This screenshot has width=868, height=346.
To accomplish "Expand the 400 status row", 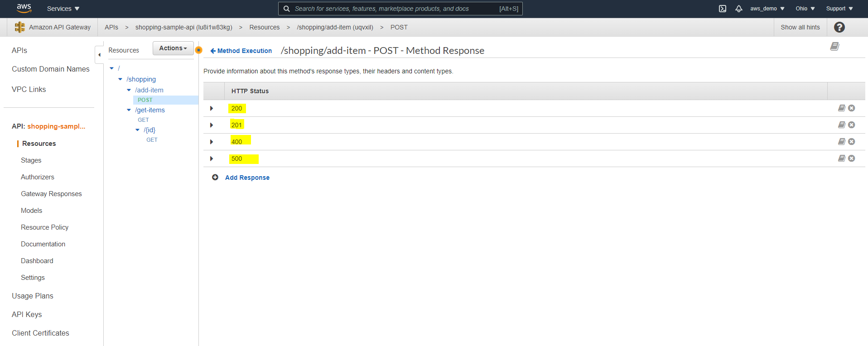I will (212, 142).
